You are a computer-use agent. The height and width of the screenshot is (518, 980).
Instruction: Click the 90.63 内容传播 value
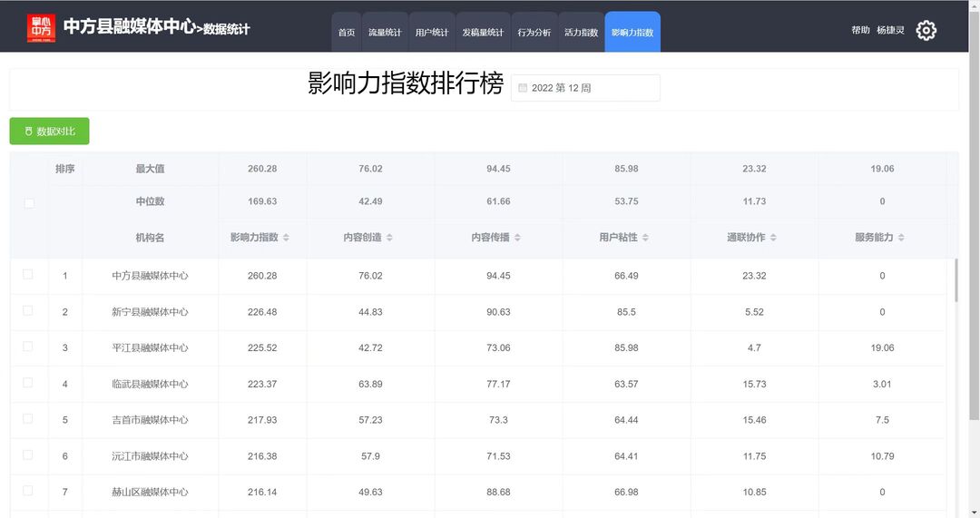click(x=498, y=312)
